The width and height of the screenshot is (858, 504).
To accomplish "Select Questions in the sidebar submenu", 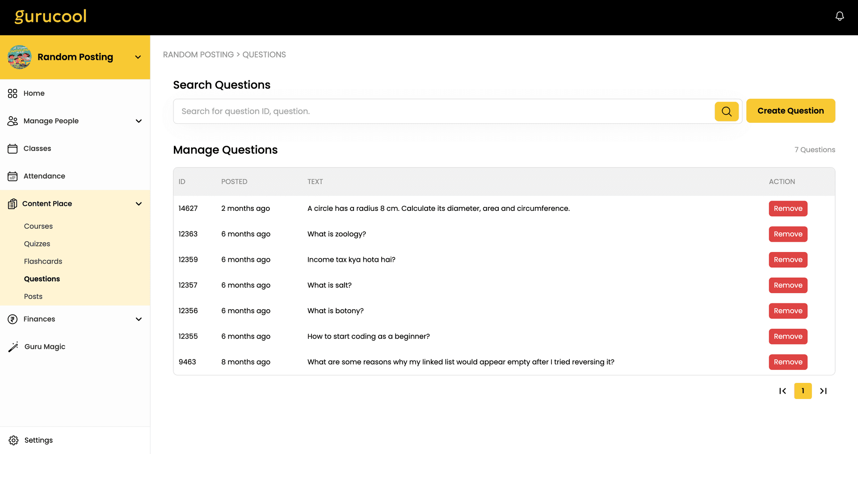I will [x=42, y=279].
